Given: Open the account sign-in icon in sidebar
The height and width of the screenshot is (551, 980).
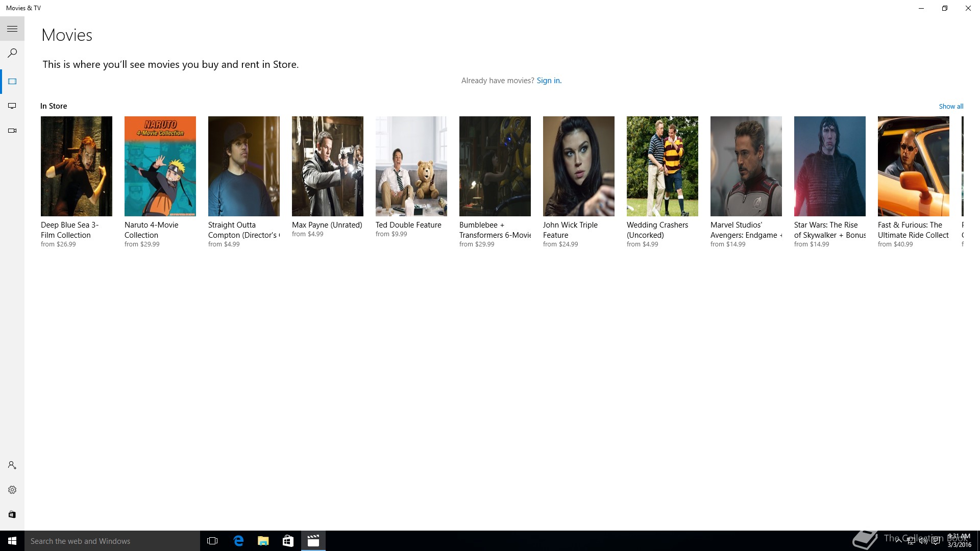Looking at the screenshot, I should 12,465.
